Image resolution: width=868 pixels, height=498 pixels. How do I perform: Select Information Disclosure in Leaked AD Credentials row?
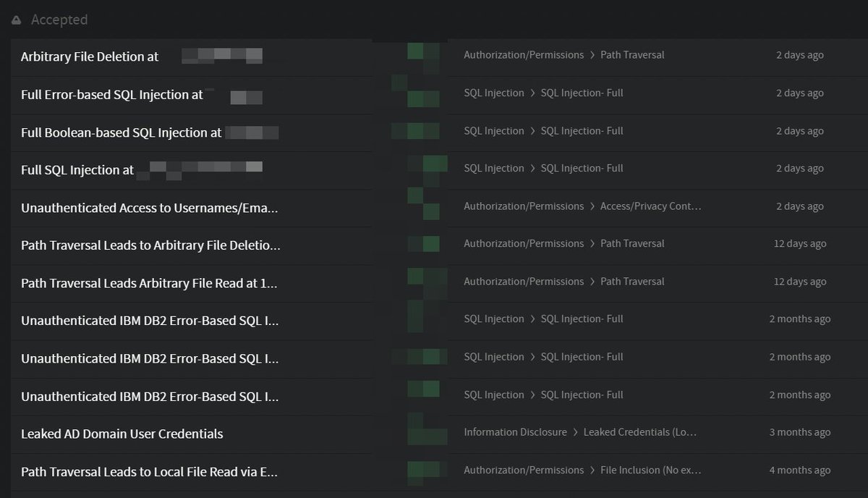[x=515, y=432]
